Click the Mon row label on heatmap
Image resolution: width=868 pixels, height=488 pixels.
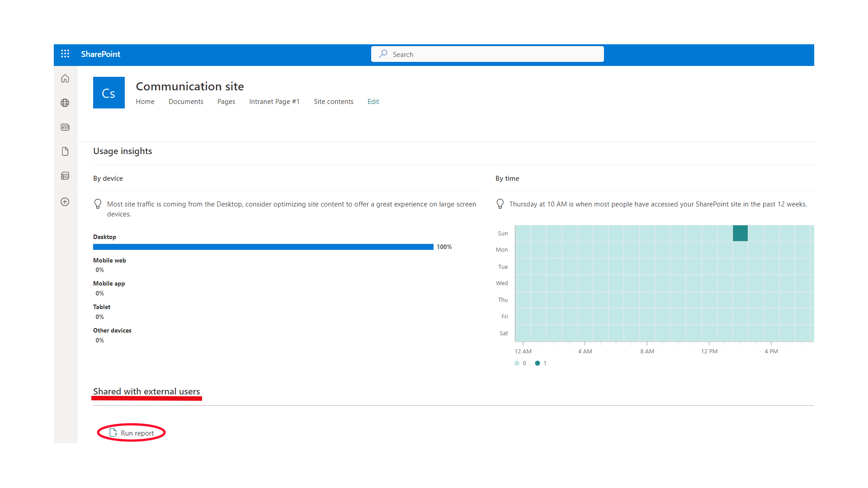pos(502,250)
